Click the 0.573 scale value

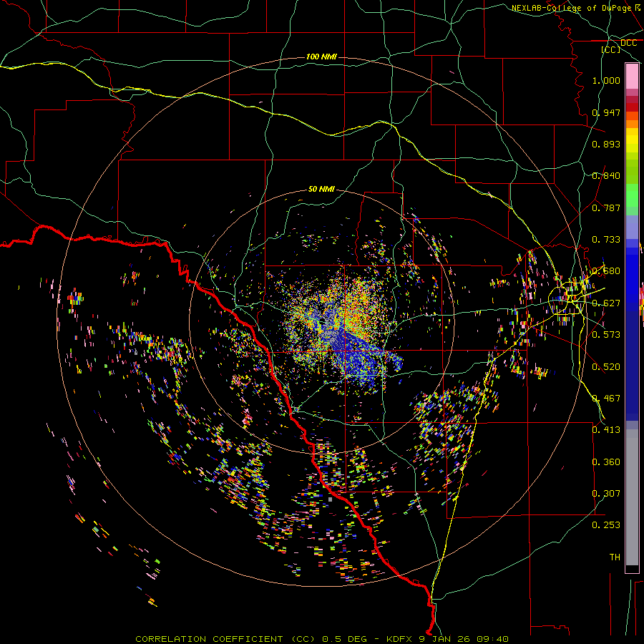tap(606, 335)
